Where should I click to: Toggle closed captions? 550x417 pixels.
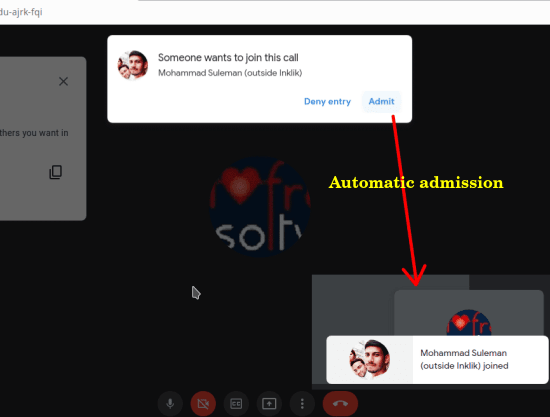(236, 404)
